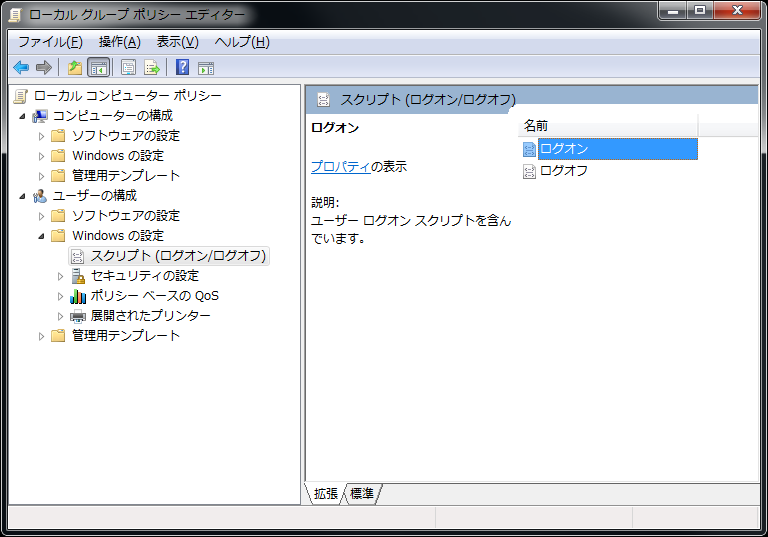Expand Windows の設定 under コンピューターの構成
Viewport: 768px width, 537px height.
coord(41,156)
